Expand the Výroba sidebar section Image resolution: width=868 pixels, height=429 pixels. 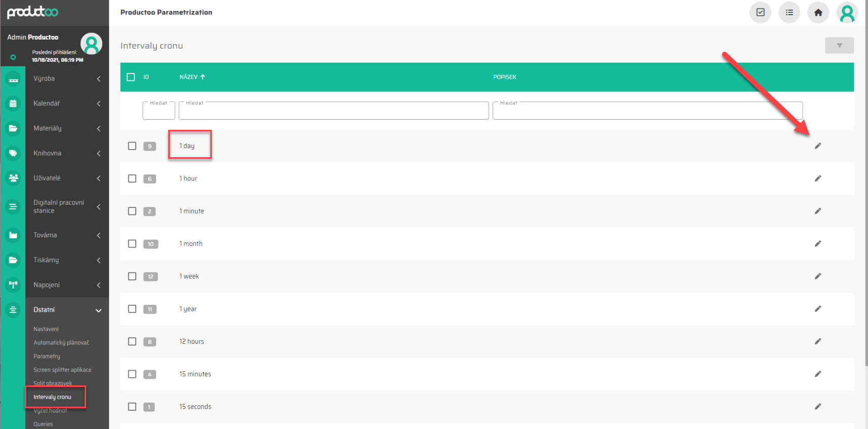point(98,79)
